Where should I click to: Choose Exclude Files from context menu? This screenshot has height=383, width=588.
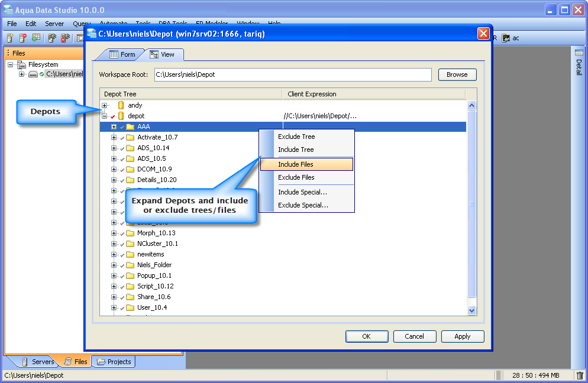[x=307, y=177]
